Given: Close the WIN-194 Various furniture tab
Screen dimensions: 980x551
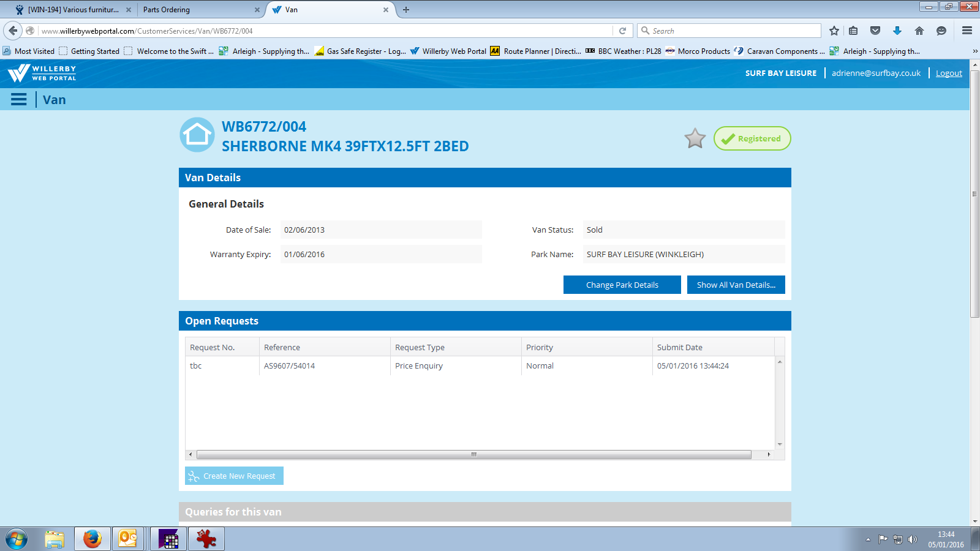Looking at the screenshot, I should (x=129, y=10).
